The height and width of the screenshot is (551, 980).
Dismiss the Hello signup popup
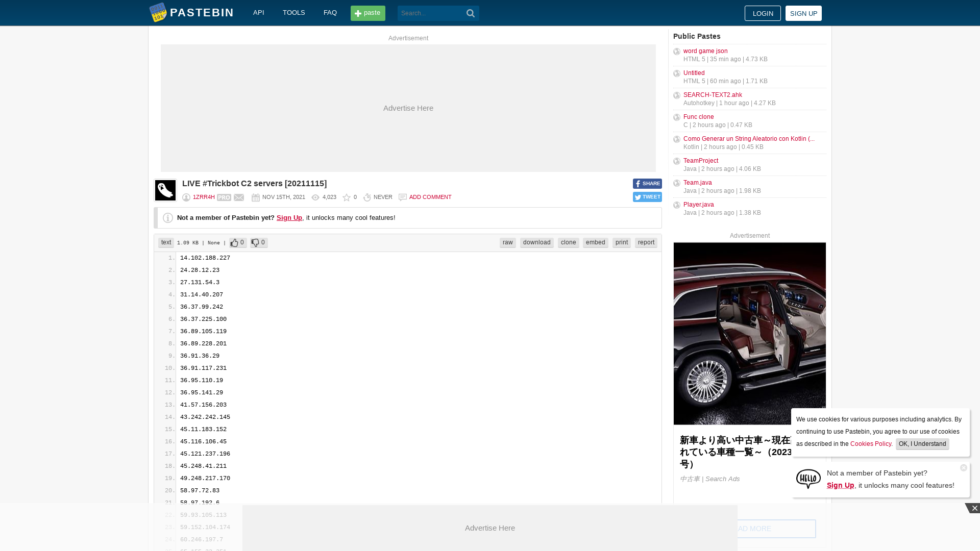[964, 468]
